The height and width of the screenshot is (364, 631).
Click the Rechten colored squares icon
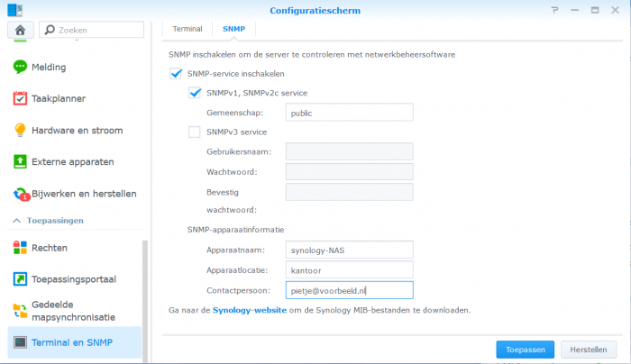click(20, 247)
